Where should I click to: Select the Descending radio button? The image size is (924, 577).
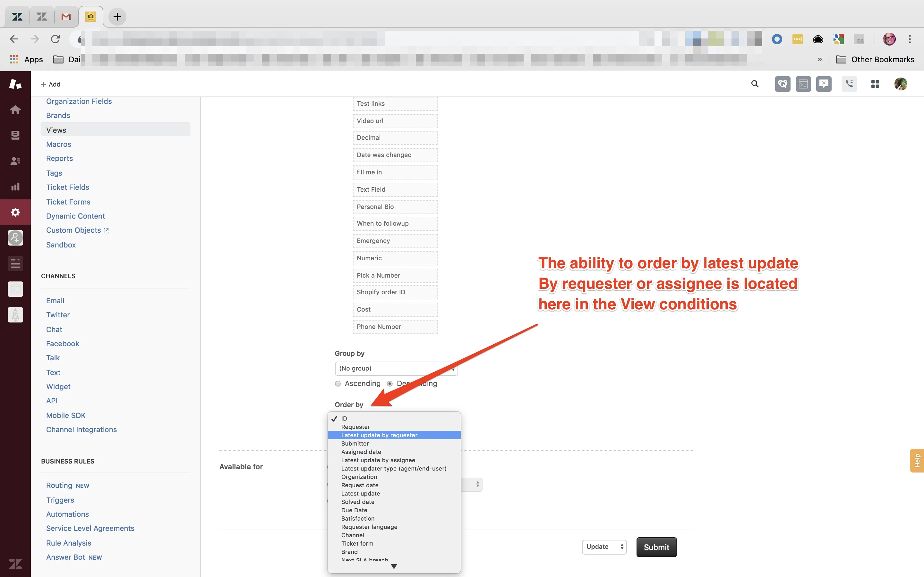coord(389,383)
